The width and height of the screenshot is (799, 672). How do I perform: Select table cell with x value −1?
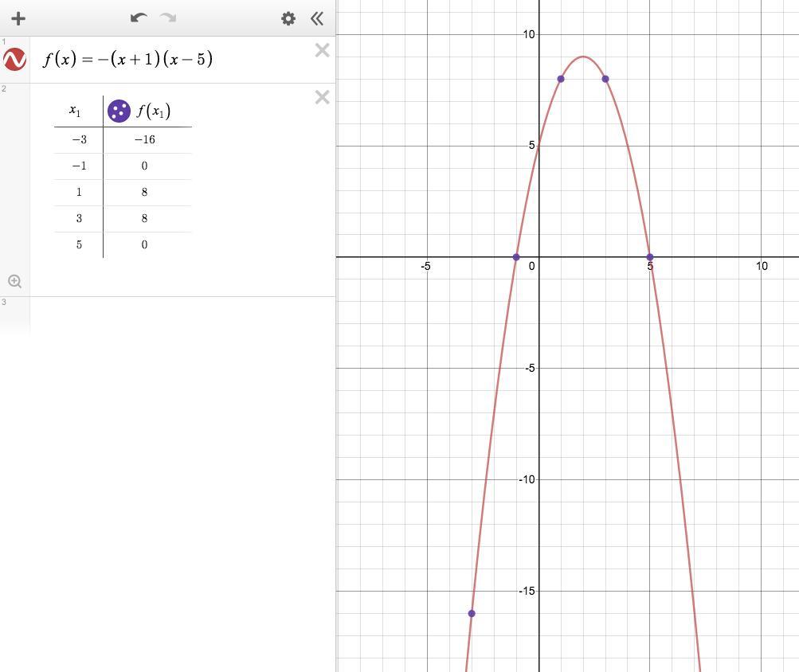(x=79, y=166)
